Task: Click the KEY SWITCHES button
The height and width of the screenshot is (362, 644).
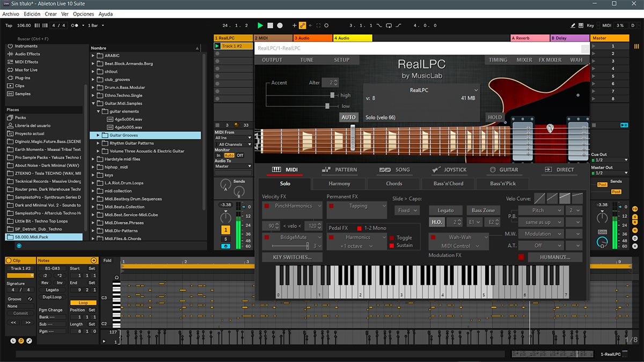Action: tap(292, 257)
